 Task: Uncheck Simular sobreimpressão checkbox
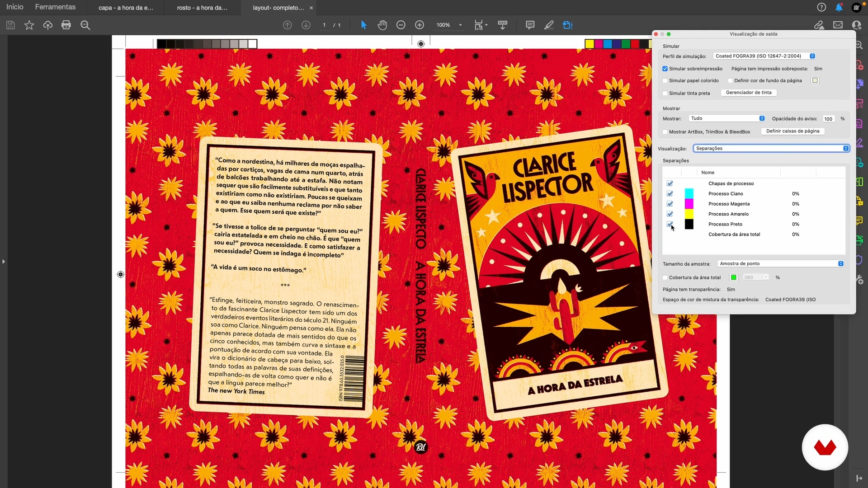665,69
